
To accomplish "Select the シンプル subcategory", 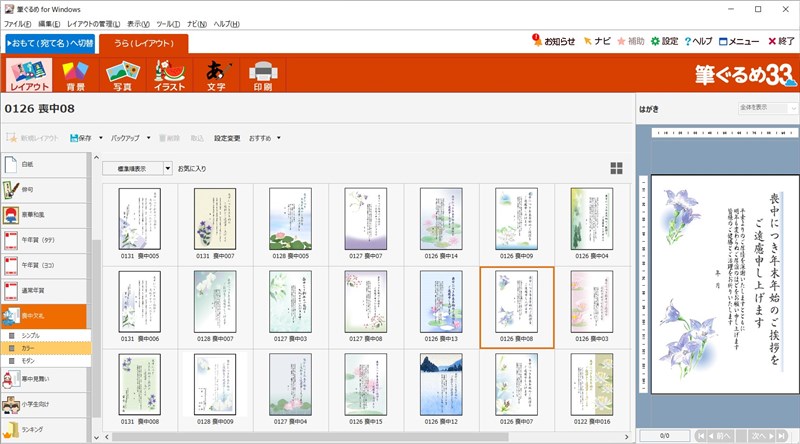I will [x=46, y=335].
